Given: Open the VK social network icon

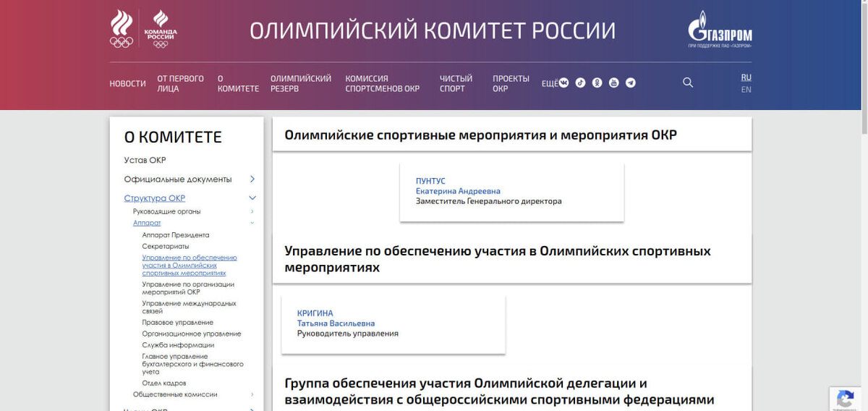Looking at the screenshot, I should tap(563, 82).
